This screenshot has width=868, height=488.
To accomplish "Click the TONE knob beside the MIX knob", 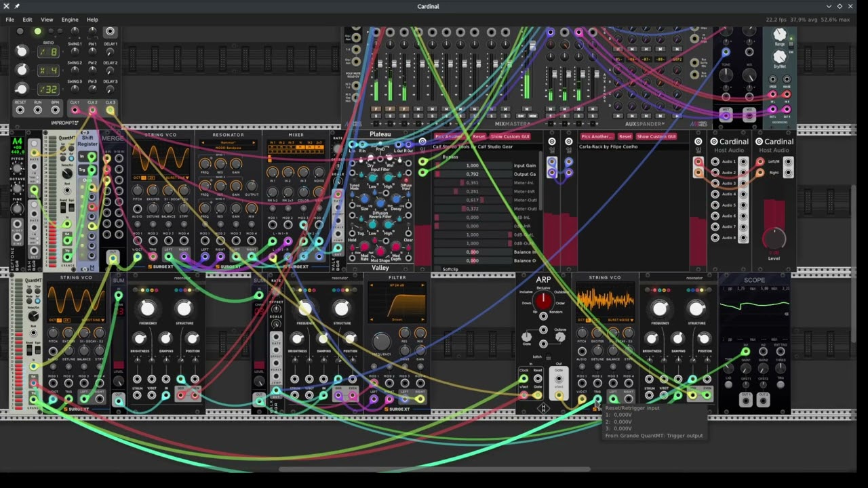I will point(726,76).
